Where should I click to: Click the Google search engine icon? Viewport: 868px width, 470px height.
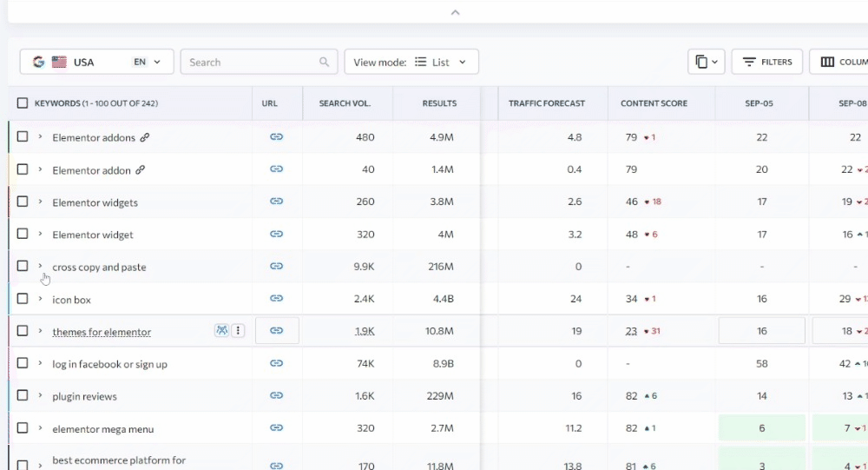tap(38, 62)
